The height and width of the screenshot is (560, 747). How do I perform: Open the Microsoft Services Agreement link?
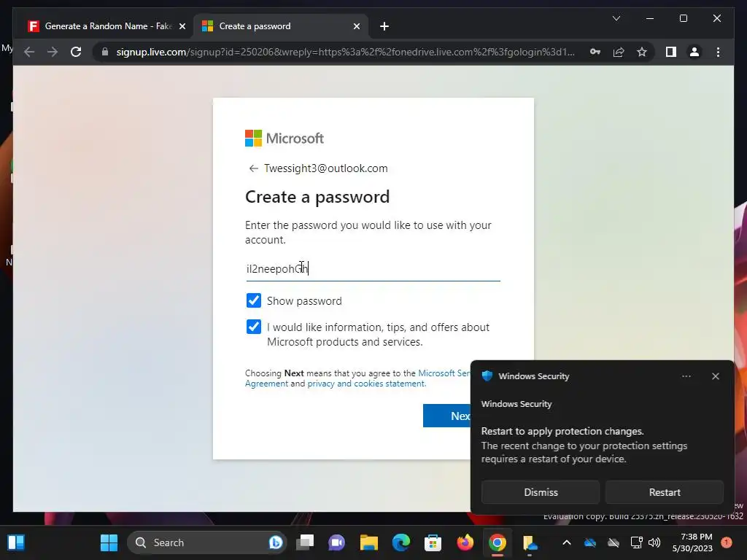[444, 373]
